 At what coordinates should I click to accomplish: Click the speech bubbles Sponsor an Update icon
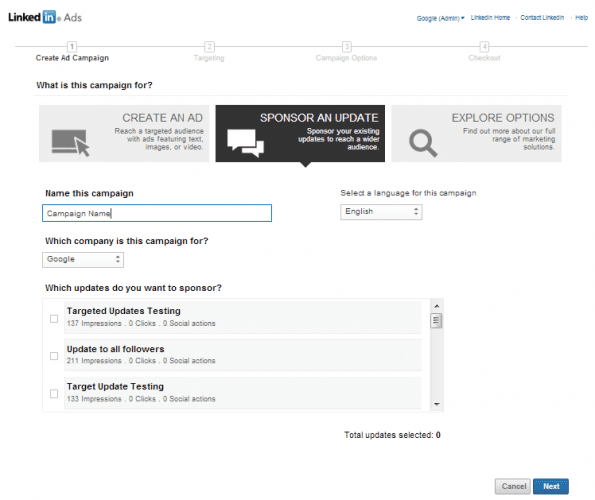[246, 143]
